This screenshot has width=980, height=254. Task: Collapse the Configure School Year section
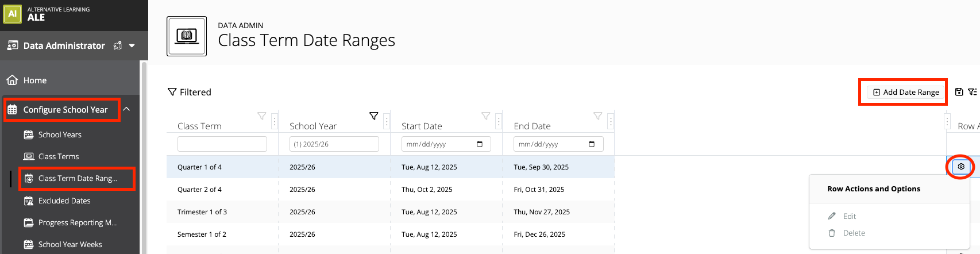126,109
